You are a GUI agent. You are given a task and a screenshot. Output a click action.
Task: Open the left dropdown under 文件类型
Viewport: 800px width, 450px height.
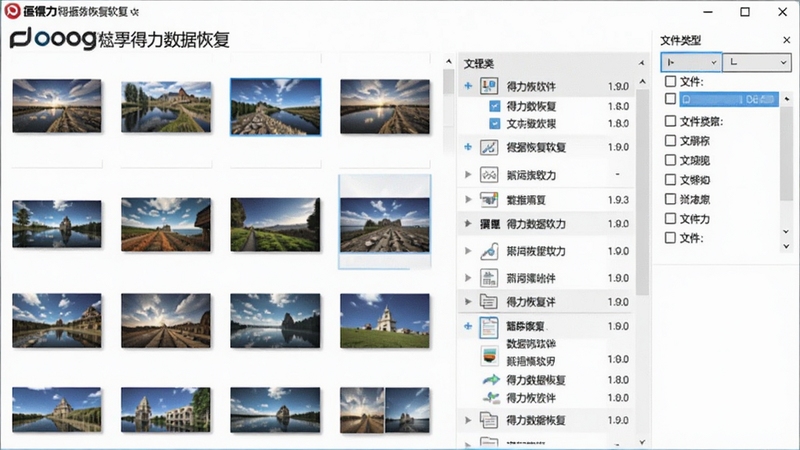click(x=691, y=62)
